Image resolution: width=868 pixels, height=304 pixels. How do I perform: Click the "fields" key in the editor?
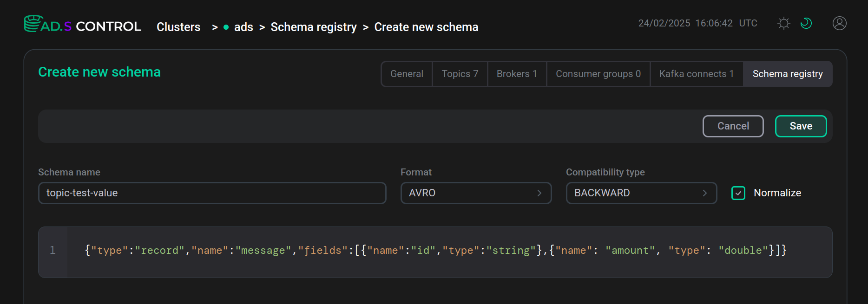(x=322, y=251)
